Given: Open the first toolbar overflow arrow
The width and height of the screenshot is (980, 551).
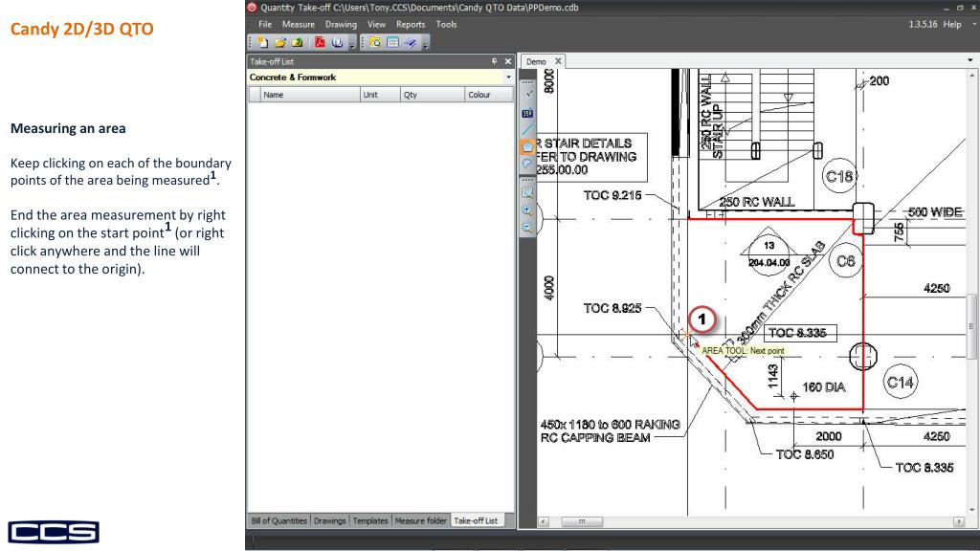Looking at the screenshot, I should [352, 44].
